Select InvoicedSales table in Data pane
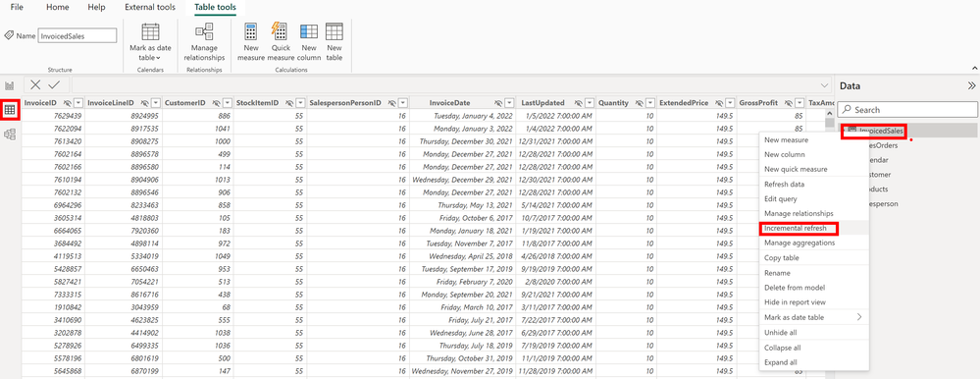Screen dimensions: 980x379 [906, 130]
